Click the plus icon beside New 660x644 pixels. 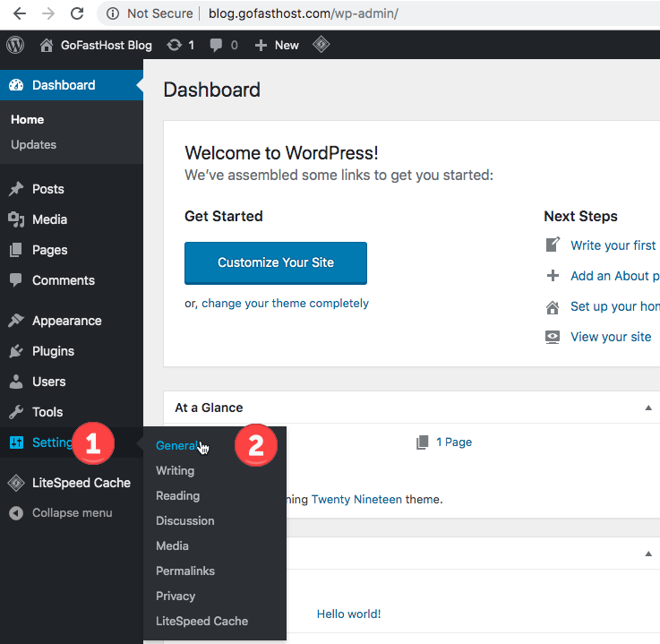point(261,45)
